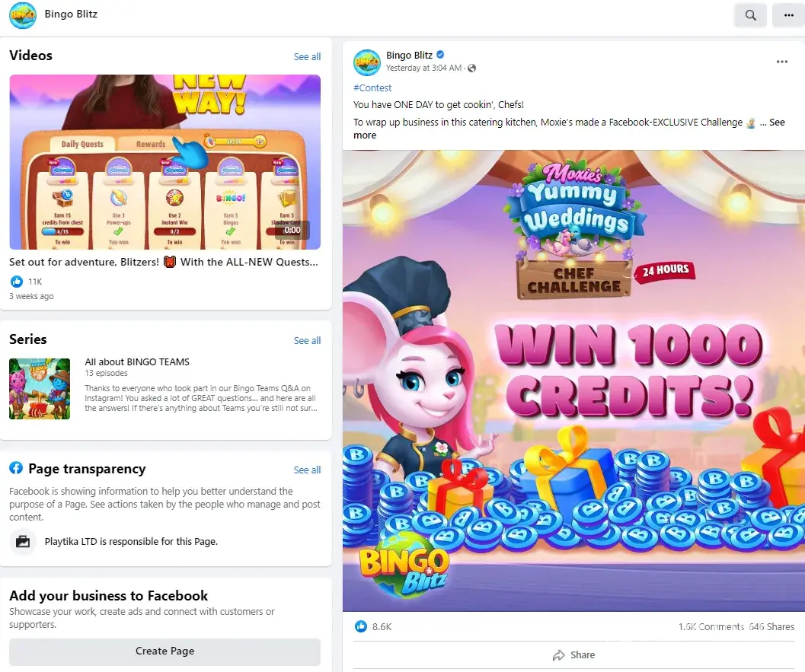Screen dimensions: 805x672
Task: View the 1.6K Comments on post
Action: point(711,627)
